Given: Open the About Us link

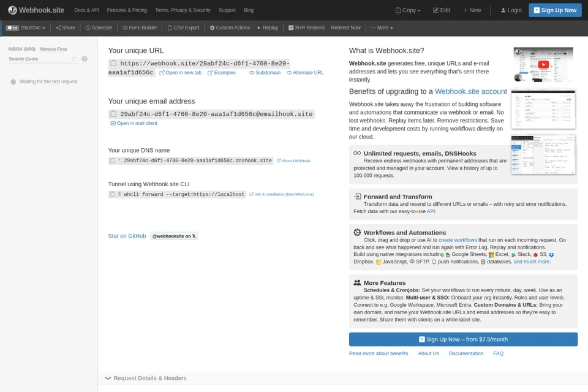Looking at the screenshot, I should pyautogui.click(x=428, y=353).
